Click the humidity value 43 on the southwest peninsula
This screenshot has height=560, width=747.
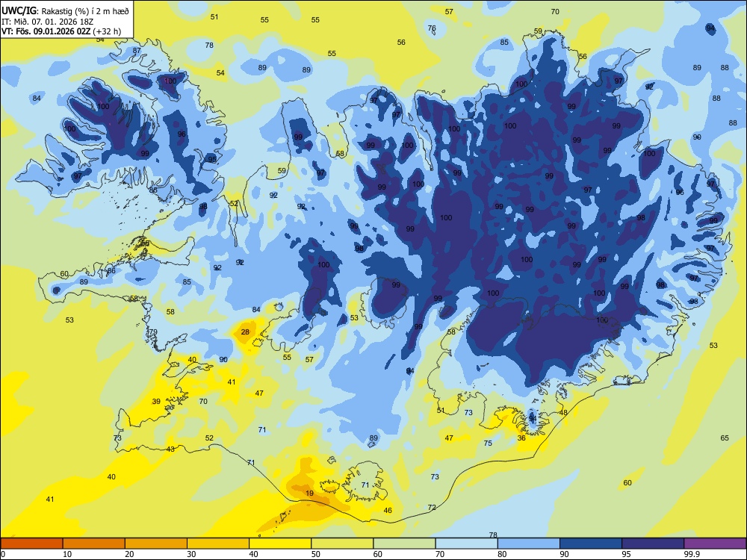point(170,449)
